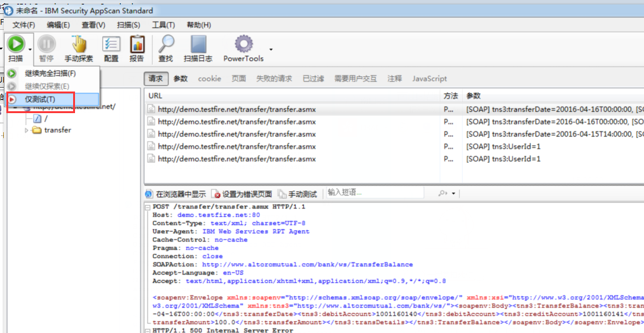The image size is (644, 333).
Task: Open the Help (帮助) menu
Action: 199,25
